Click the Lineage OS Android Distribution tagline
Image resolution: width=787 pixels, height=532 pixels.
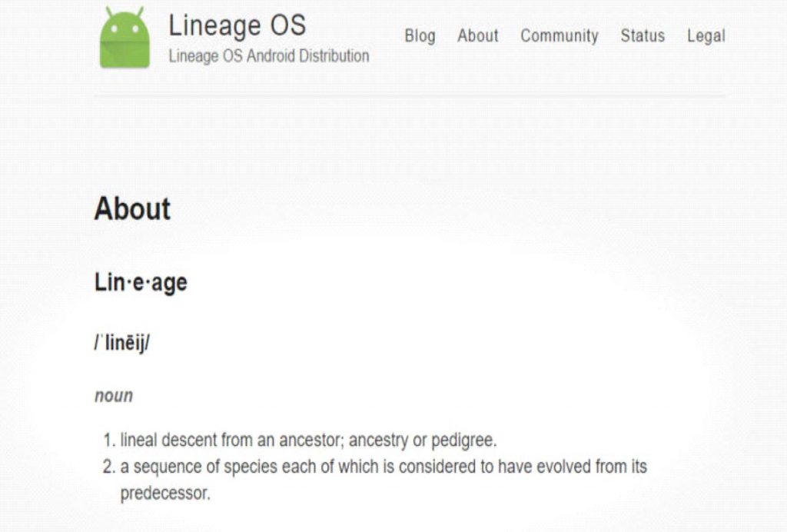268,56
